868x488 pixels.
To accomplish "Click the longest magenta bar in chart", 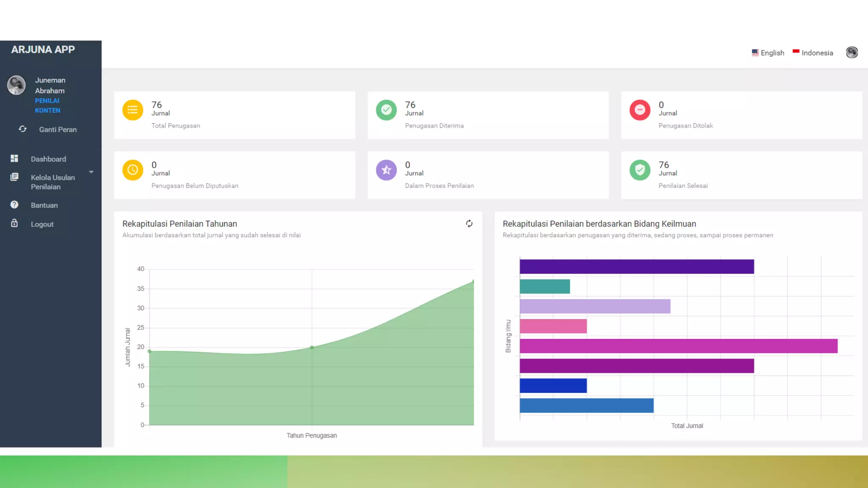I will (678, 346).
